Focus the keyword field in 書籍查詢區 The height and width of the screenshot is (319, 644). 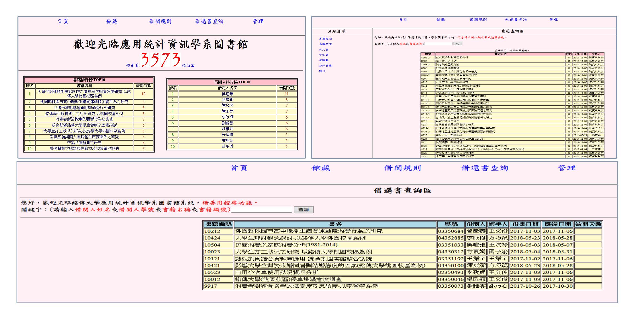point(439,44)
